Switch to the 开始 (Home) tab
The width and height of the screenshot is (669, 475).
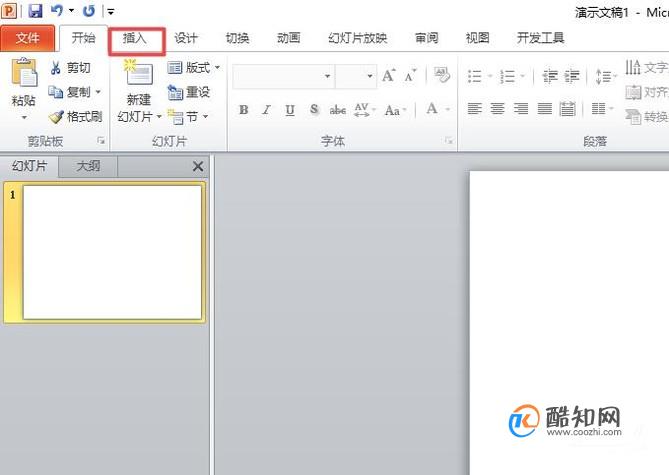(83, 38)
